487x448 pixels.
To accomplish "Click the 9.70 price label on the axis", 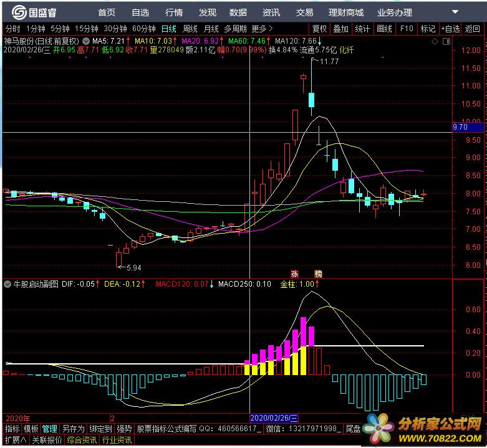I will 460,126.
